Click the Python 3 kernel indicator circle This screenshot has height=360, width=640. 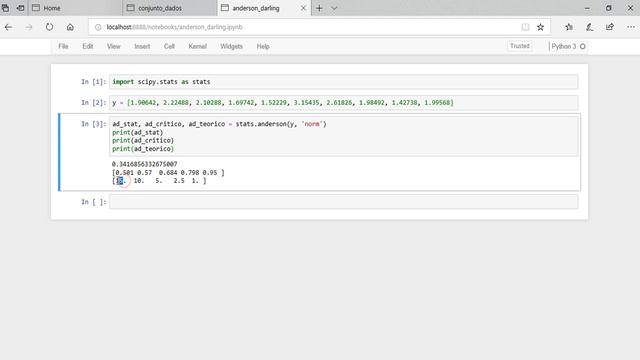583,47
